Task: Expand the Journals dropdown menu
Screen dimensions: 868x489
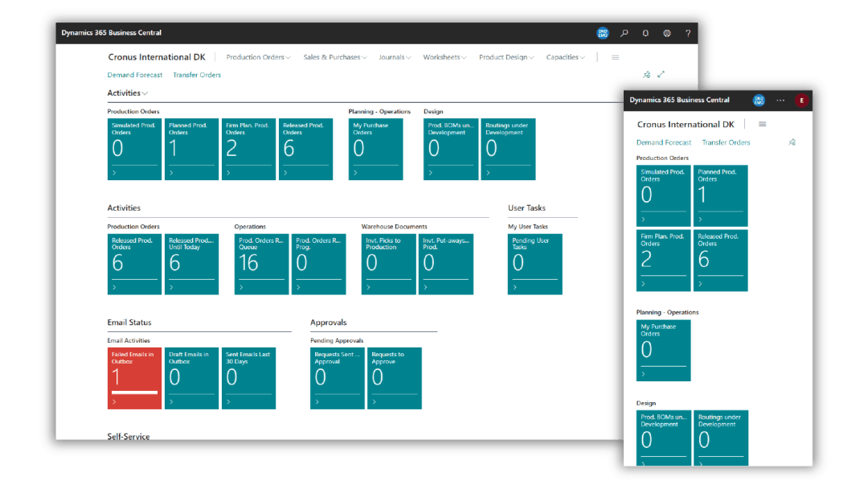Action: pyautogui.click(x=395, y=57)
